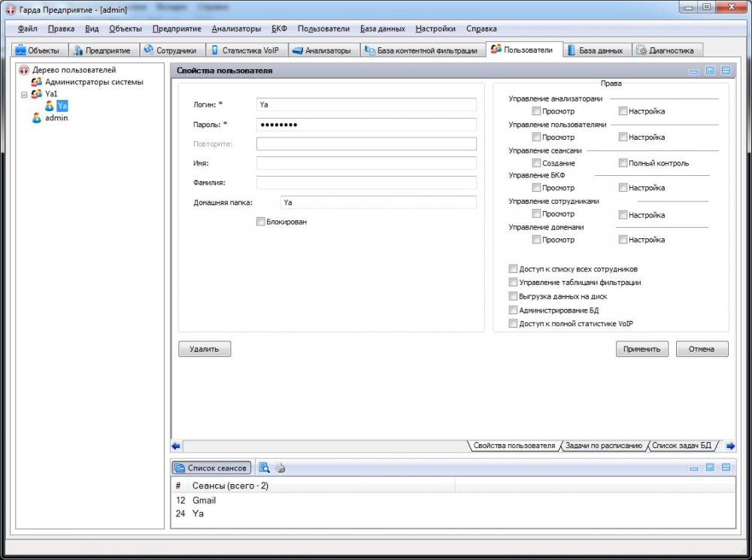Minimize the Свойства пользователя panel
This screenshot has width=752, height=560.
pos(693,71)
